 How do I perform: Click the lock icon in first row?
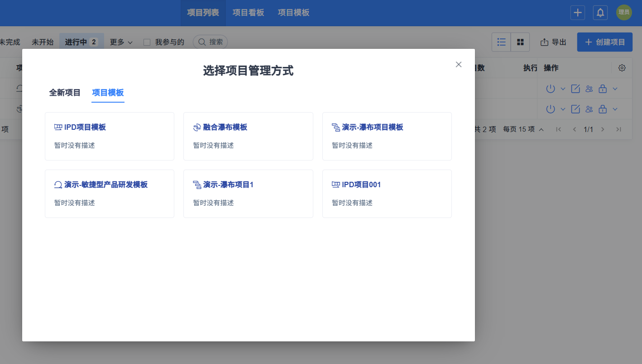603,89
